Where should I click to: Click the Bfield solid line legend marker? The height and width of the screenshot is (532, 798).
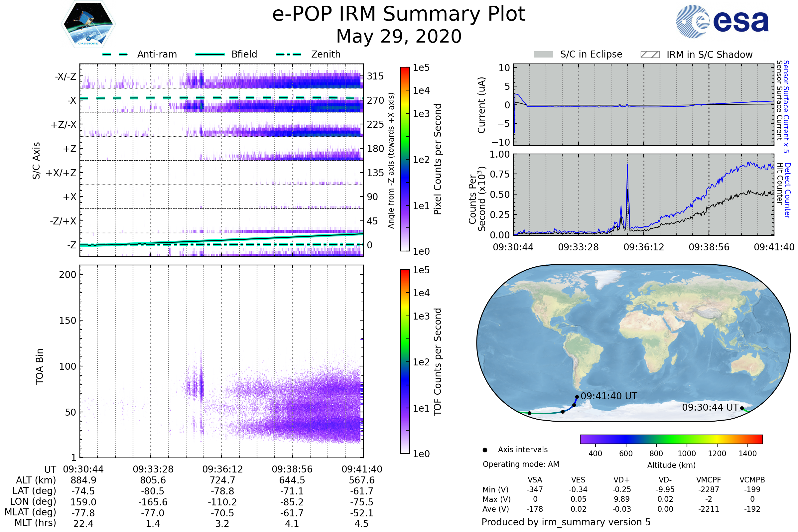click(210, 54)
